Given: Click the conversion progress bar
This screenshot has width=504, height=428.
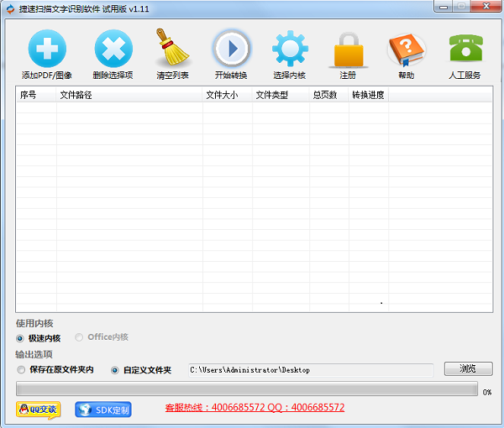Looking at the screenshot, I should point(247,389).
